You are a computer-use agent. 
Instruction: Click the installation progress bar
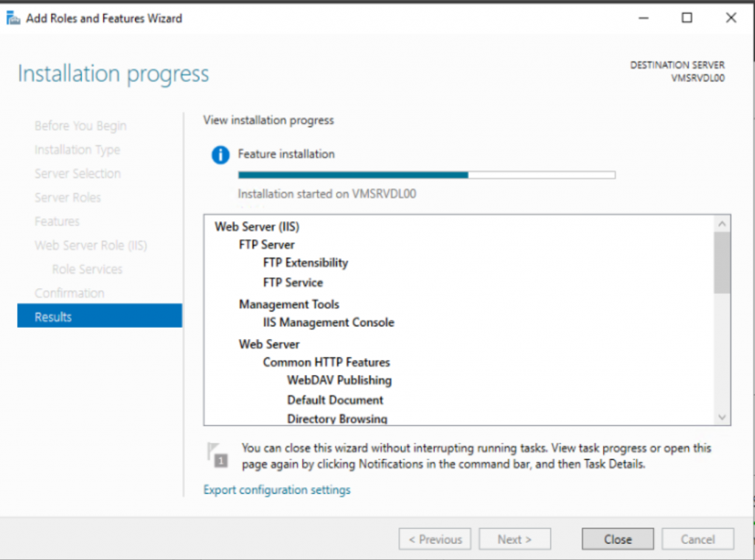(x=426, y=175)
